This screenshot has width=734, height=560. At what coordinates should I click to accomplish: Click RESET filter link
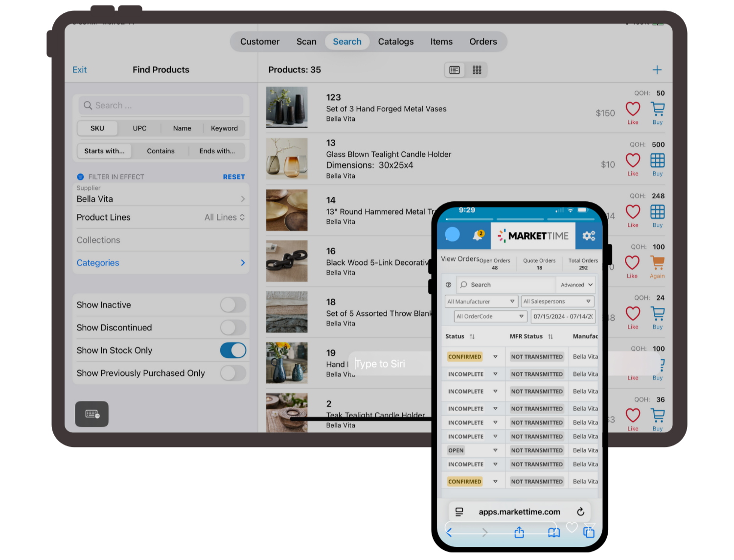pos(233,177)
